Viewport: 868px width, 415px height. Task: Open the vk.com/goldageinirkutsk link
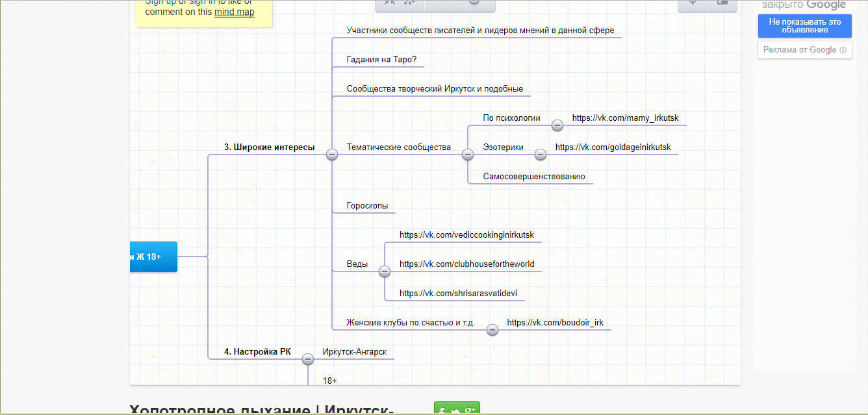coord(613,147)
